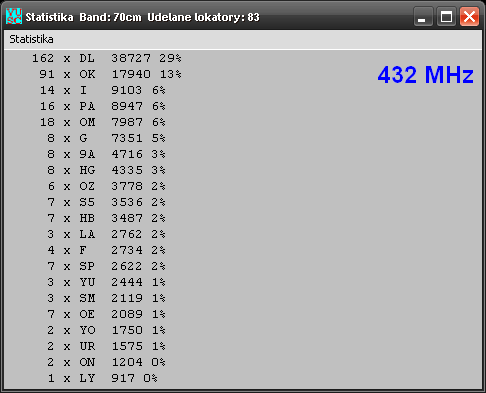Click the application icon in title bar
486x393 pixels.
(x=14, y=16)
